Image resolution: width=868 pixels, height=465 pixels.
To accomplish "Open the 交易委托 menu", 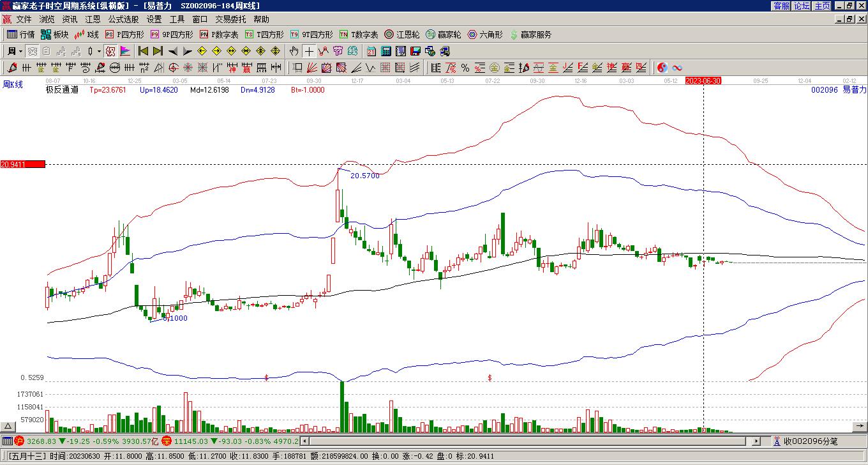I will pos(230,20).
